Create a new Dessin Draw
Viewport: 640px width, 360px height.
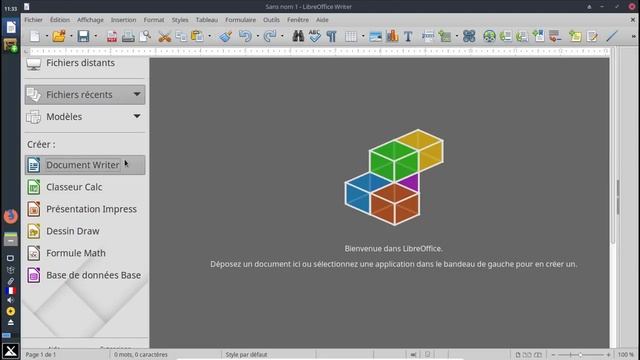point(85,231)
